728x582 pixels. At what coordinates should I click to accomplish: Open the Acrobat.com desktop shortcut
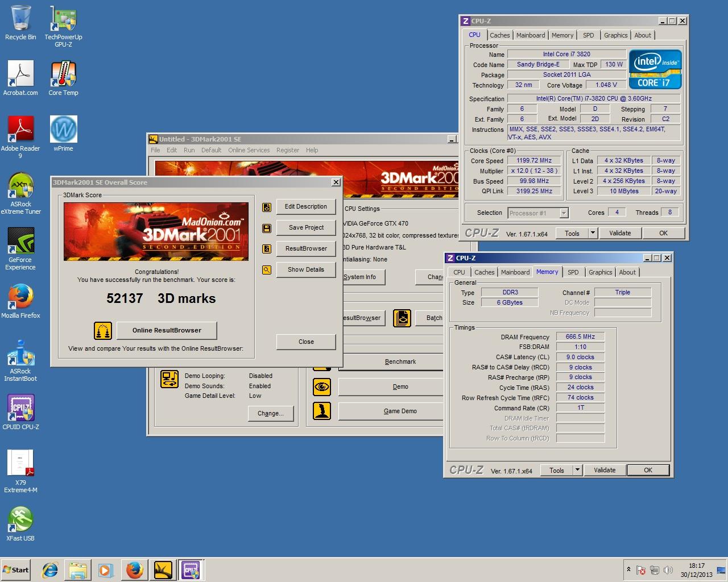(20, 78)
